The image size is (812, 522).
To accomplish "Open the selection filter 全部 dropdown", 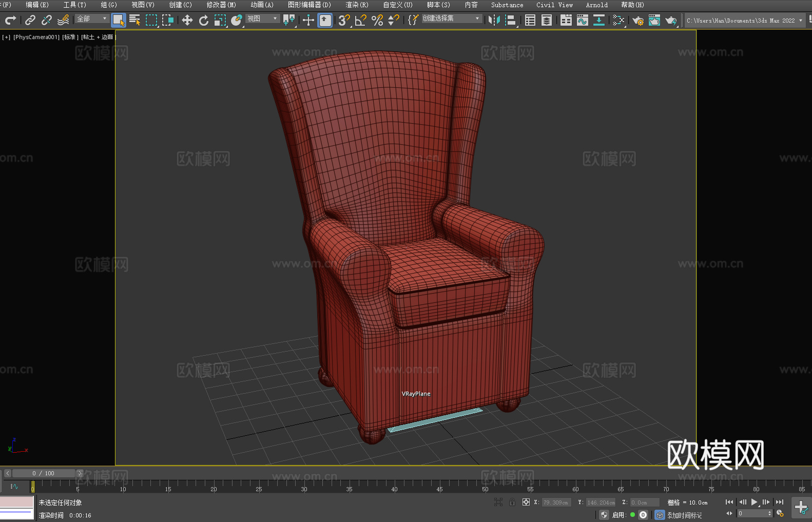I will coord(92,18).
